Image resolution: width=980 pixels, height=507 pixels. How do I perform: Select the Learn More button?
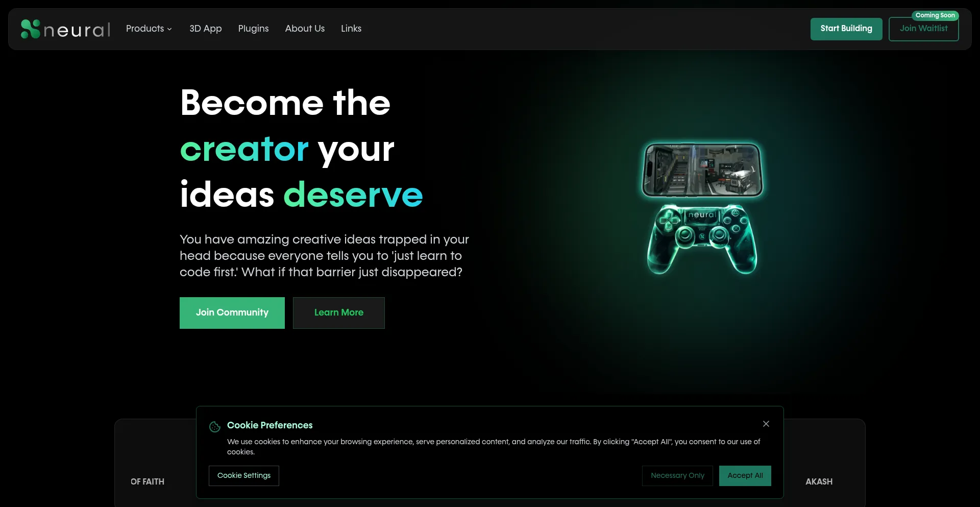pos(339,313)
